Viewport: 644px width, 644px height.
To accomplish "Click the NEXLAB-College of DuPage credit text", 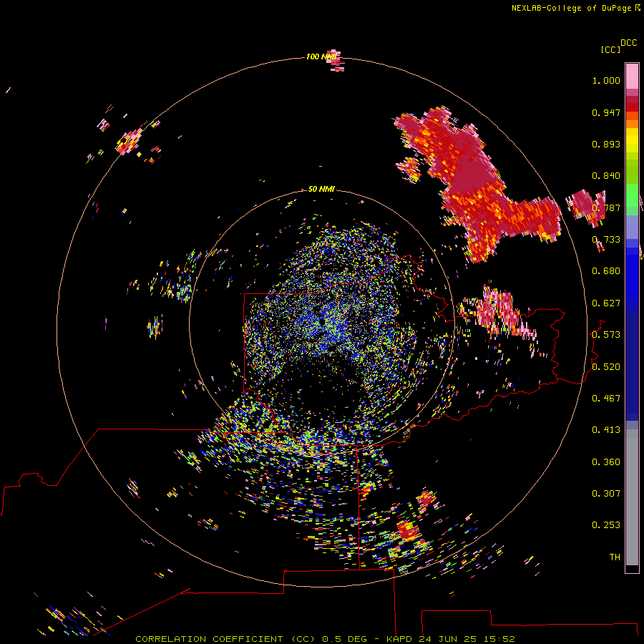I will click(571, 8).
